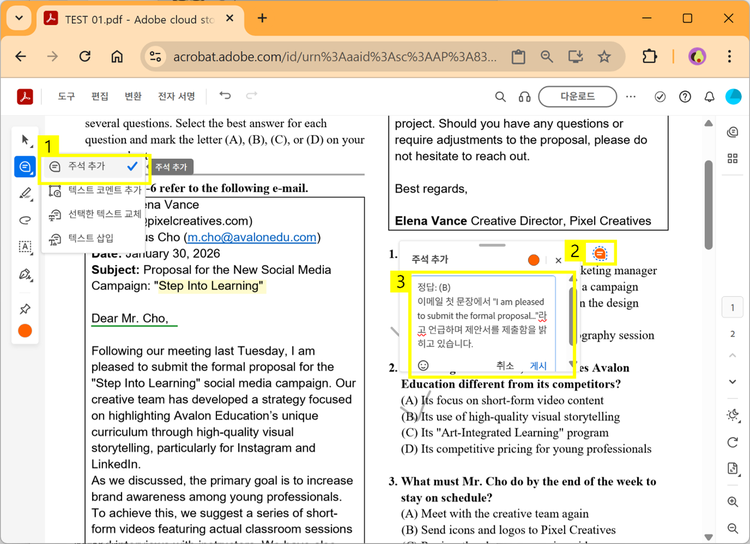The width and height of the screenshot is (750, 544).
Task: Click the orange comment marker on page
Action: coord(599,253)
